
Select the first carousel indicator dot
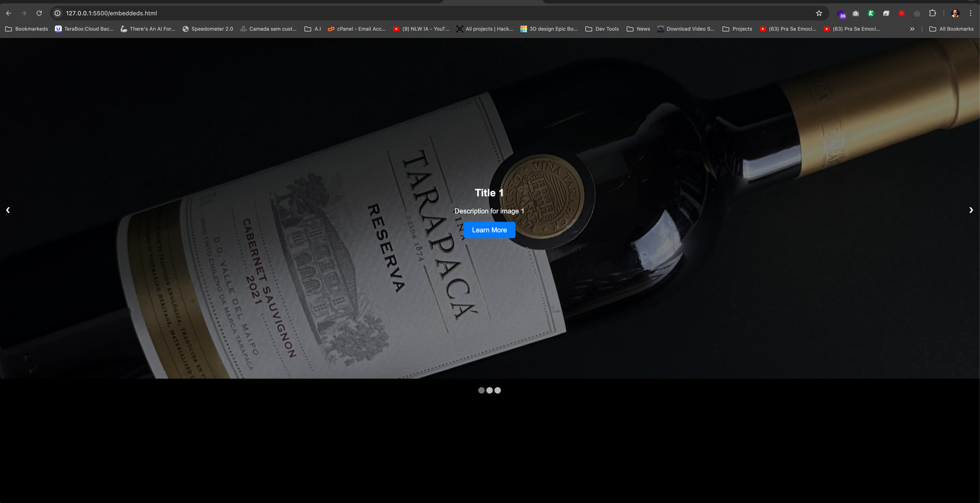(481, 390)
